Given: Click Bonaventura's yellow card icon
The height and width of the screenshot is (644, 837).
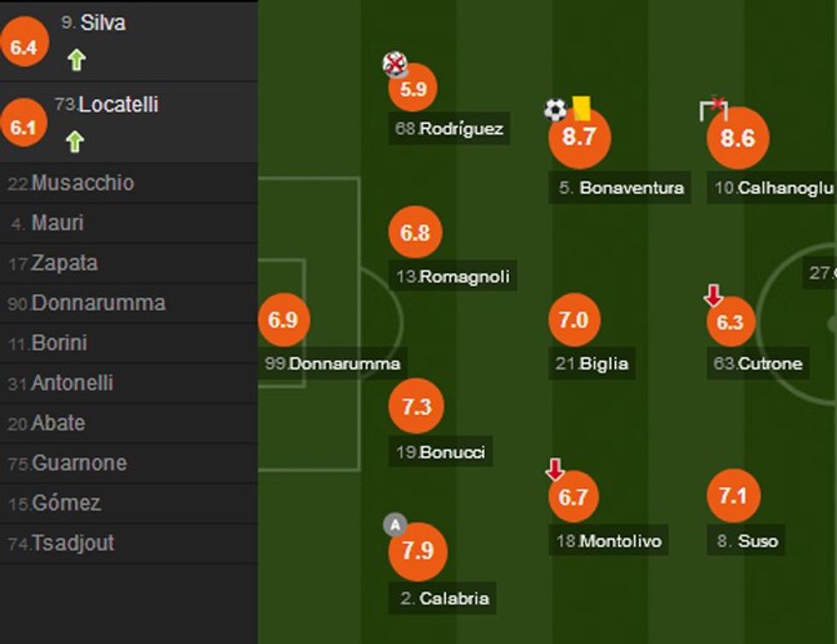Looking at the screenshot, I should (x=582, y=107).
